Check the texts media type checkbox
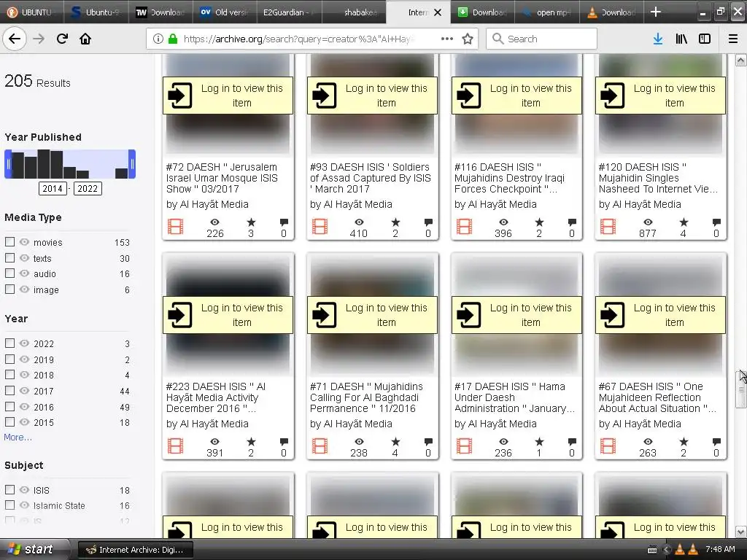 point(9,257)
